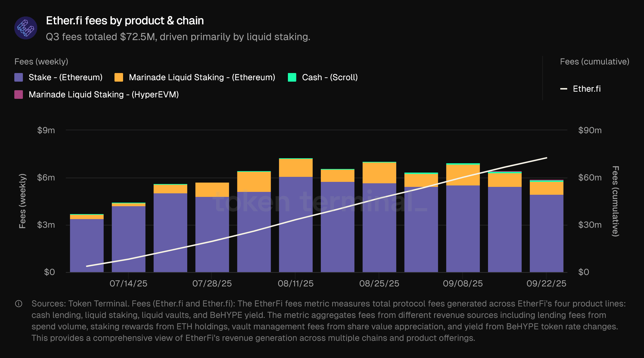
Task: Toggle the Stake - (Ethereum) legend label
Action: pos(66,77)
